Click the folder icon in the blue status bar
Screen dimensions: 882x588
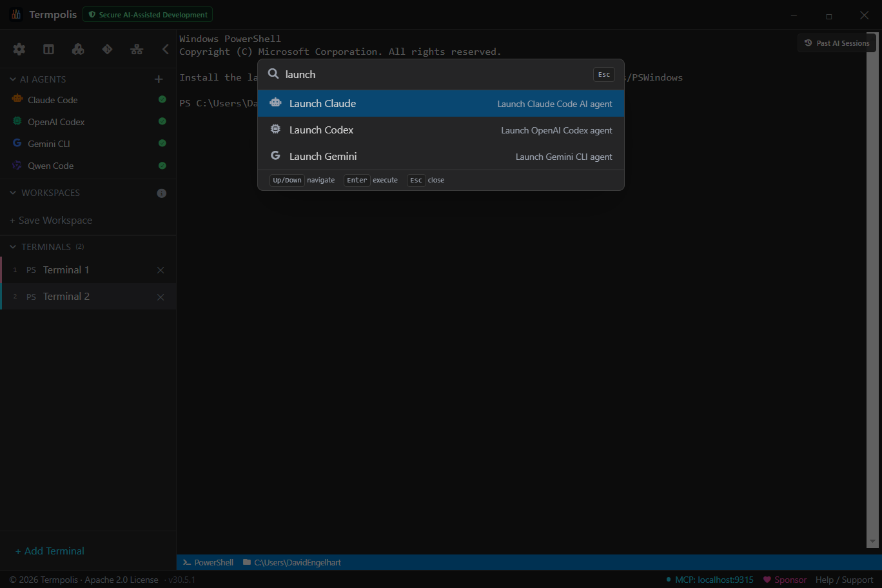point(247,562)
